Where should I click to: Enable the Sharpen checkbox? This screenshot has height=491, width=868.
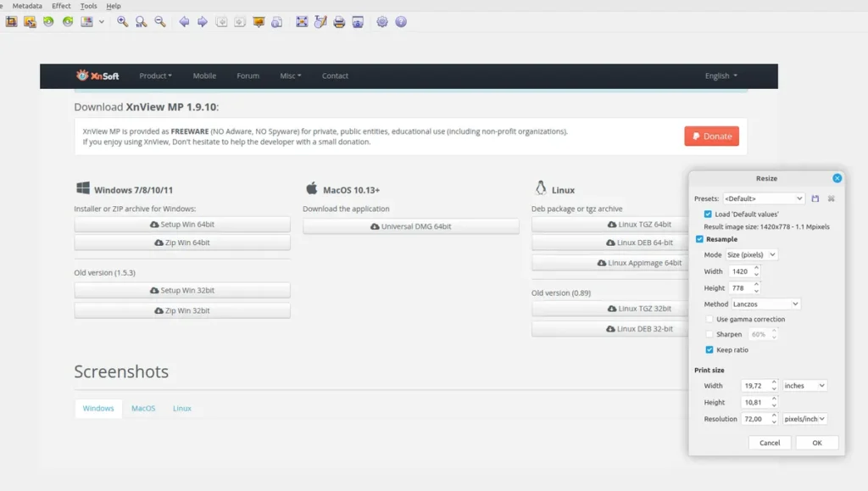pyautogui.click(x=709, y=334)
